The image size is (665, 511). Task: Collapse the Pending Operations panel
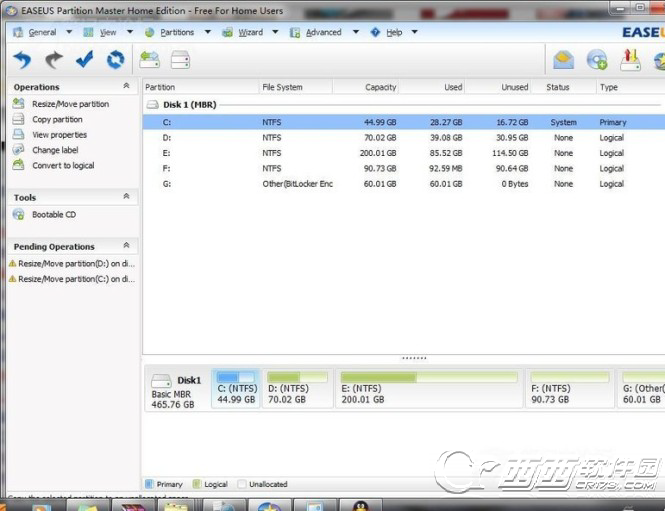[x=126, y=246]
